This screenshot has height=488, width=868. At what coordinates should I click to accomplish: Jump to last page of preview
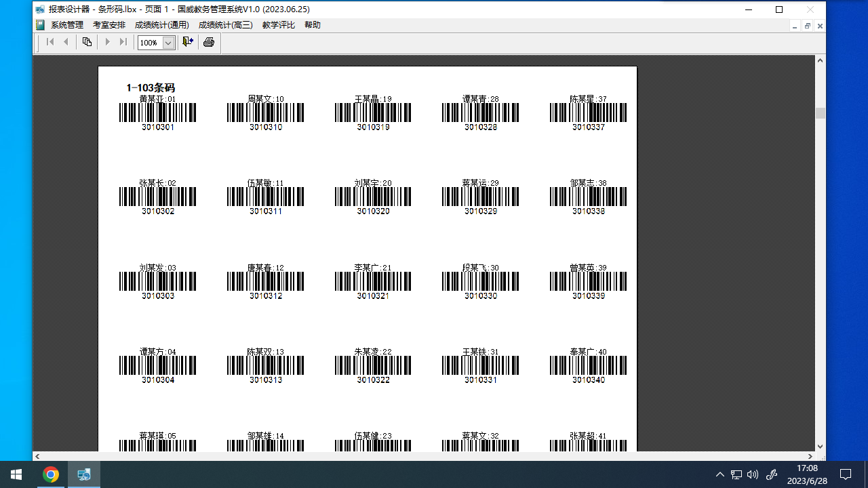coord(123,42)
